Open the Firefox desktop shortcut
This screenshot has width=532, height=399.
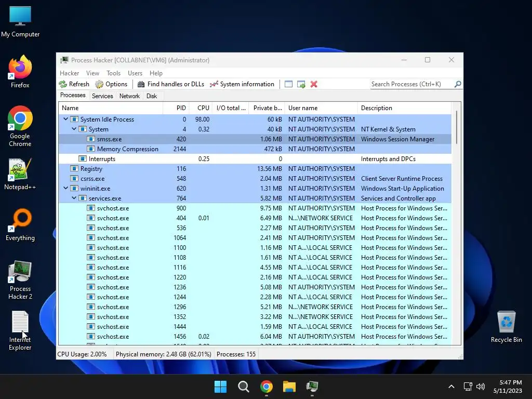(20, 72)
